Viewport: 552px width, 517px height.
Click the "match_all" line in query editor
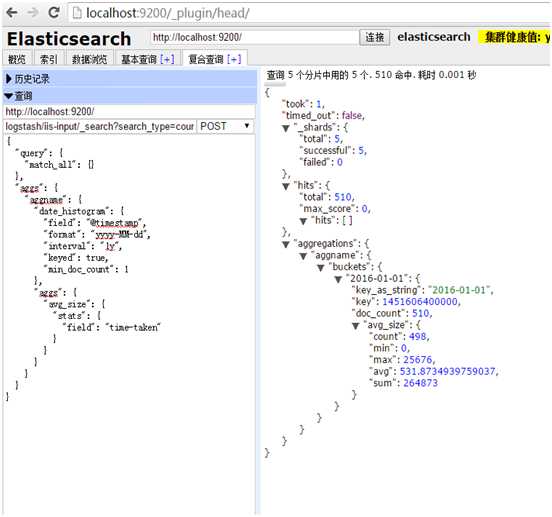pyautogui.click(x=59, y=165)
